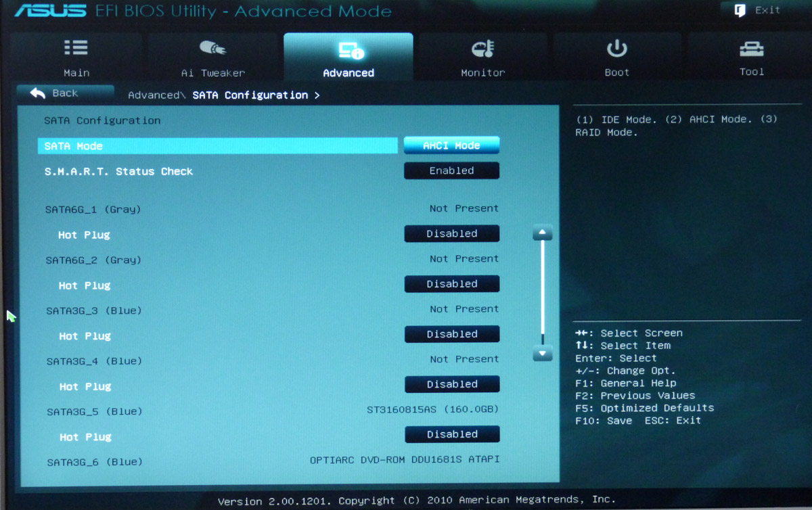
Task: Go to the Boot tab
Action: pyautogui.click(x=616, y=57)
